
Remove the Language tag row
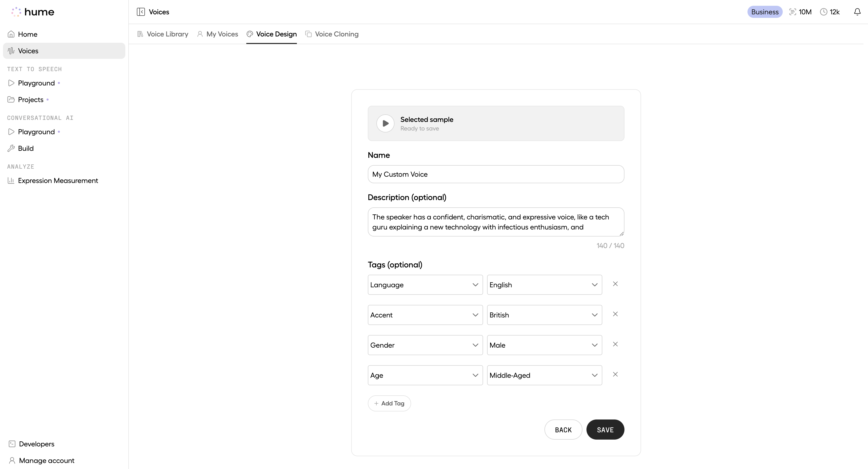(x=615, y=284)
